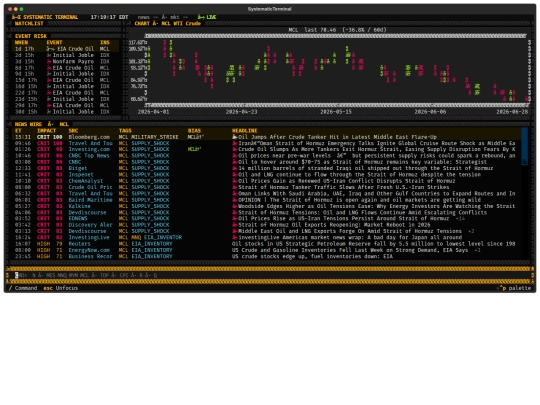This screenshot has height=405, width=540.
Task: Click the red marker before the 'Oman Links With Saudi Arabia' headline
Action: [x=235, y=194]
